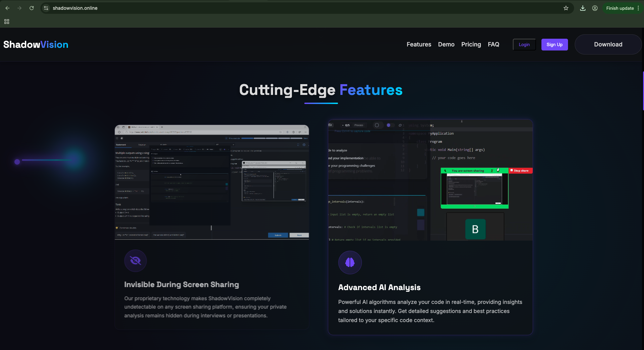Go back using the browser back arrow

pos(7,8)
